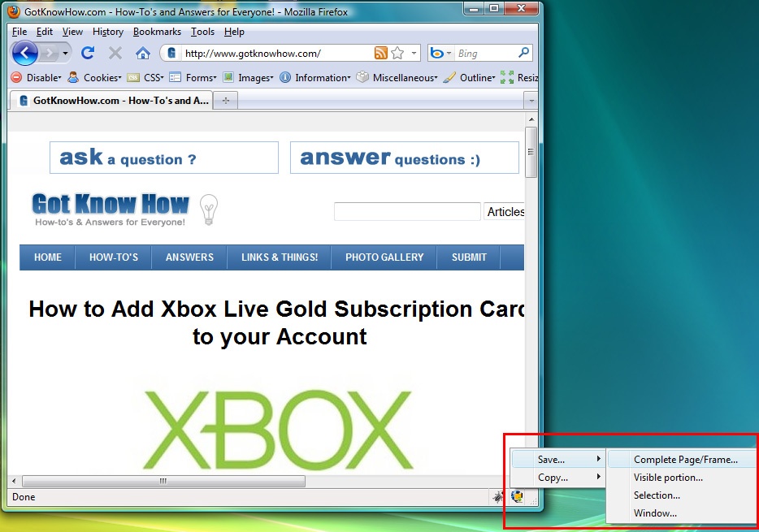Focus the site search text box
The image size is (759, 532).
click(x=407, y=212)
